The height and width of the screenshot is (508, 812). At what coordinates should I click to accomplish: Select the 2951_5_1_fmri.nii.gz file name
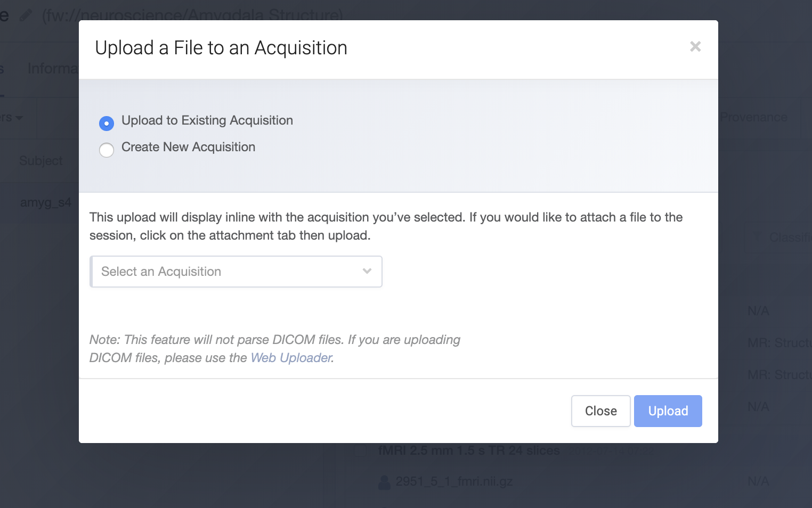454,481
